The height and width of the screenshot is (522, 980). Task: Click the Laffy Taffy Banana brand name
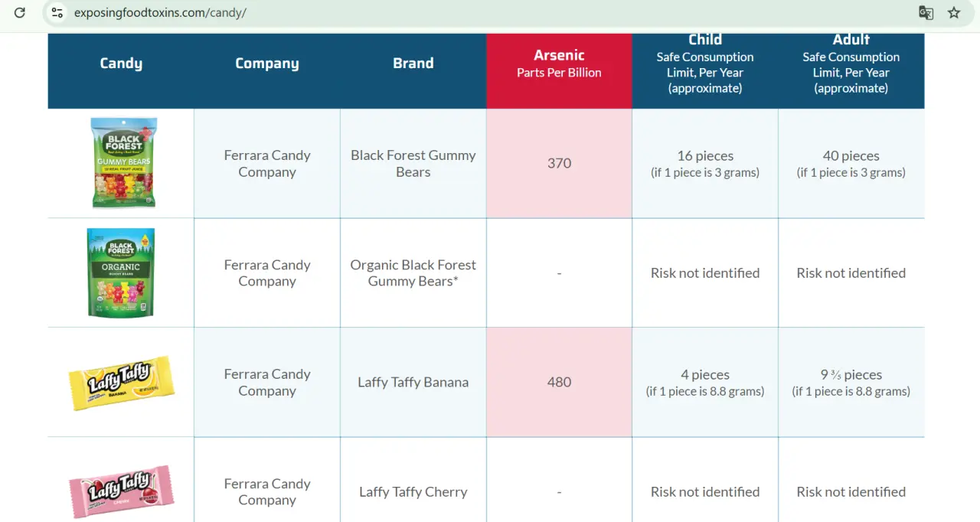click(x=413, y=382)
